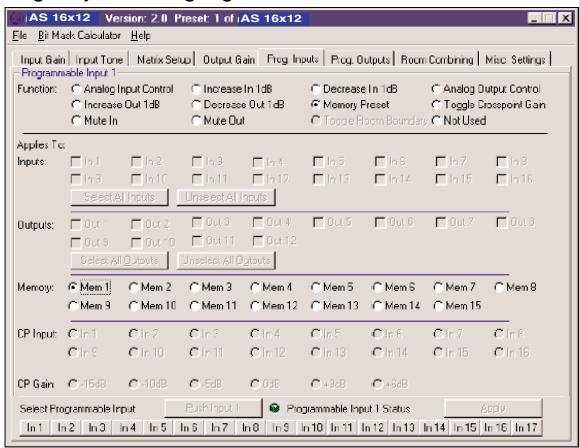Choose Mem 14 memory preset
The image size is (579, 448).
click(x=396, y=306)
